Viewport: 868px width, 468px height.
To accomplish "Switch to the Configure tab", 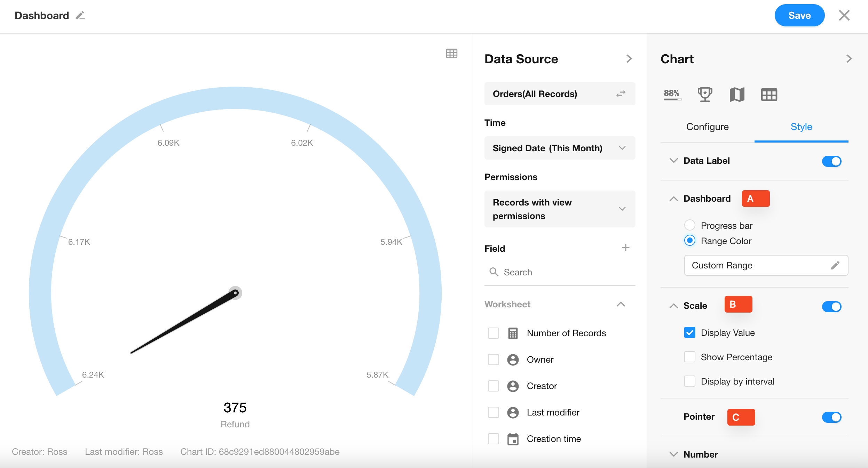I will [x=707, y=127].
